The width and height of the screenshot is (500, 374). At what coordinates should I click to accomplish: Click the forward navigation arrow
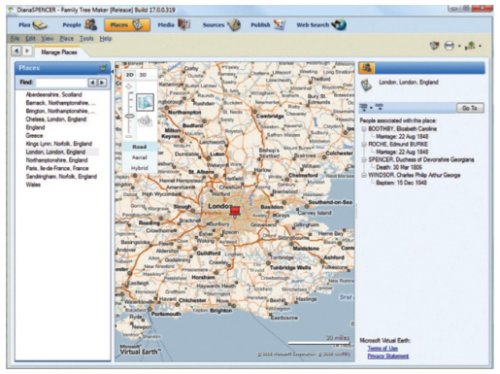click(x=27, y=51)
